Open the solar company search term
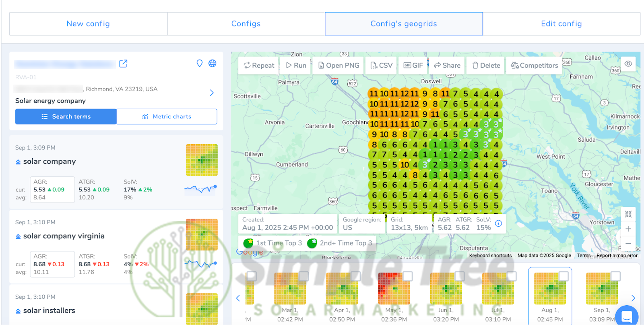This screenshot has width=644, height=325. pyautogui.click(x=50, y=161)
